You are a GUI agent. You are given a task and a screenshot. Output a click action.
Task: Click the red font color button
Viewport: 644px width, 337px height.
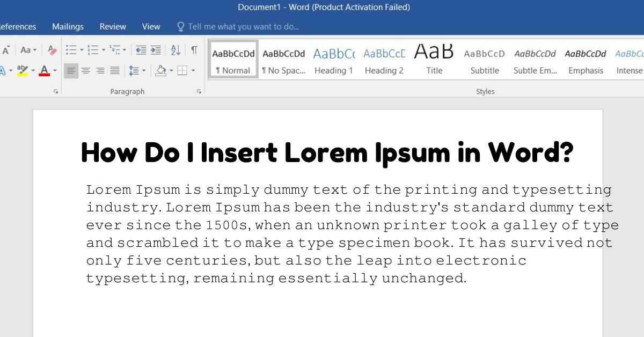(x=45, y=70)
